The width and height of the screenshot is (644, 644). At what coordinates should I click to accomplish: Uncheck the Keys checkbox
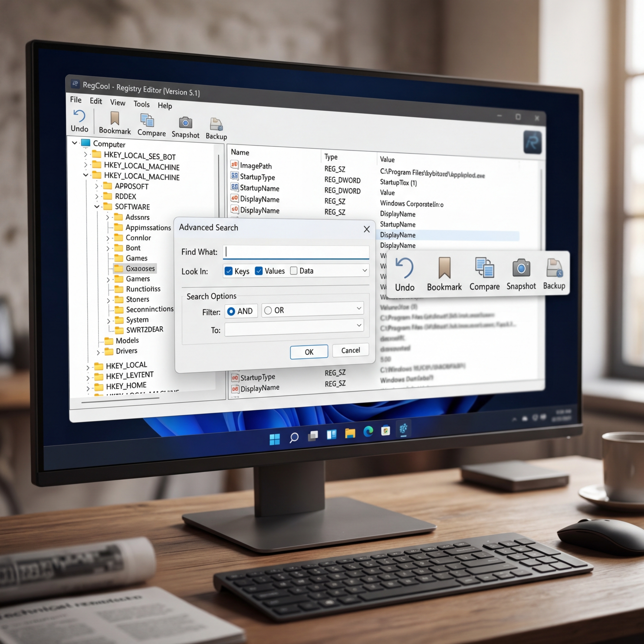[x=228, y=271]
